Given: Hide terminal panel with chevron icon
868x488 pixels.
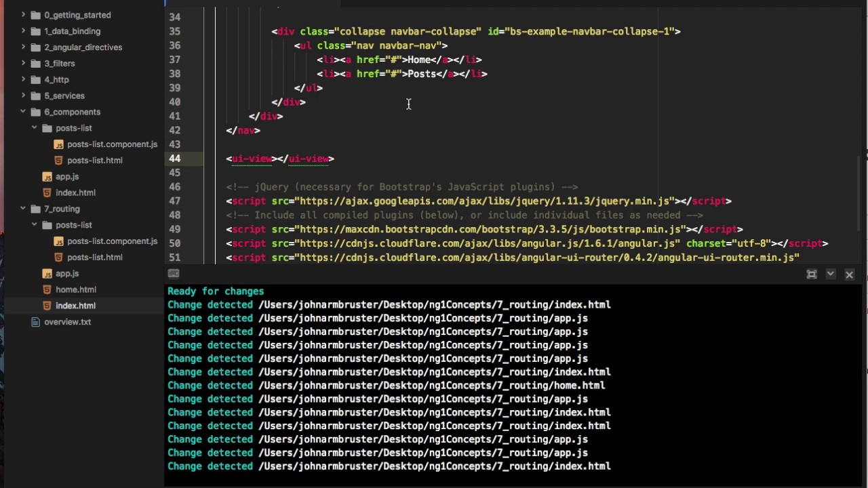Looking at the screenshot, I should coord(831,274).
